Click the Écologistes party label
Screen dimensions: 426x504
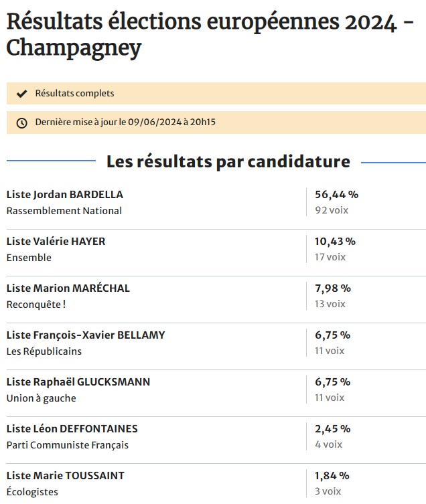pyautogui.click(x=32, y=492)
